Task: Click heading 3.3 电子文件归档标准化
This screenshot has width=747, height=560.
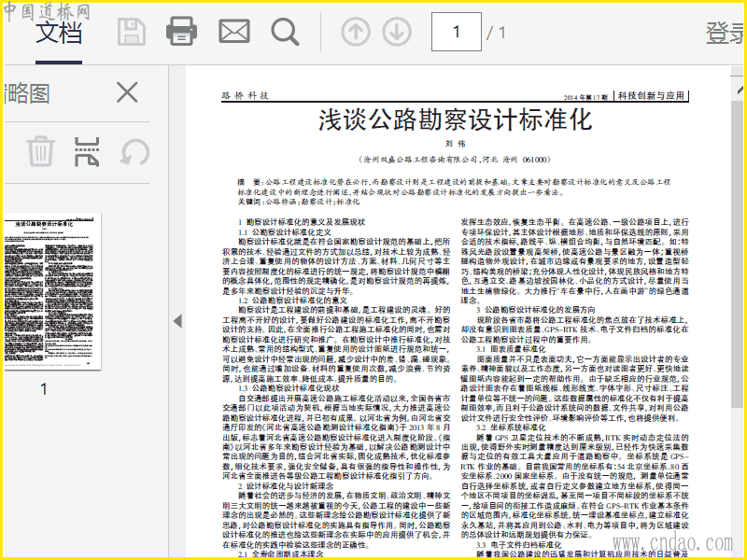Action: coord(518,545)
